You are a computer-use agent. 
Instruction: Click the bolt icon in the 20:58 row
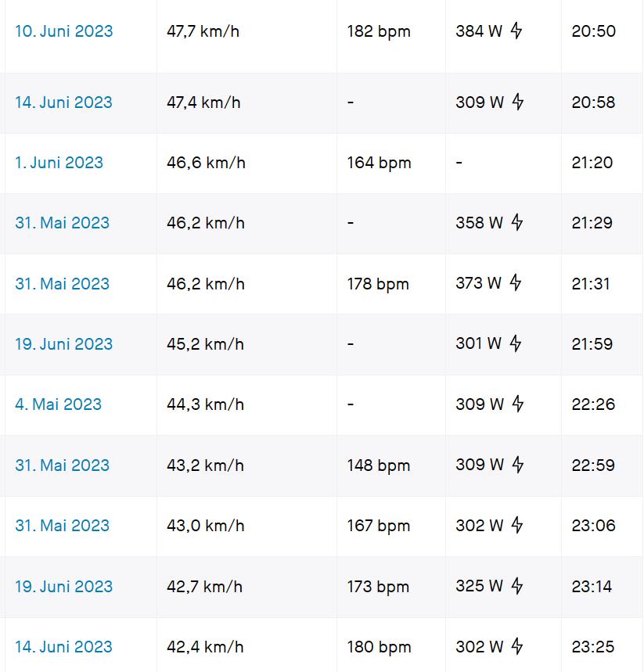point(516,102)
